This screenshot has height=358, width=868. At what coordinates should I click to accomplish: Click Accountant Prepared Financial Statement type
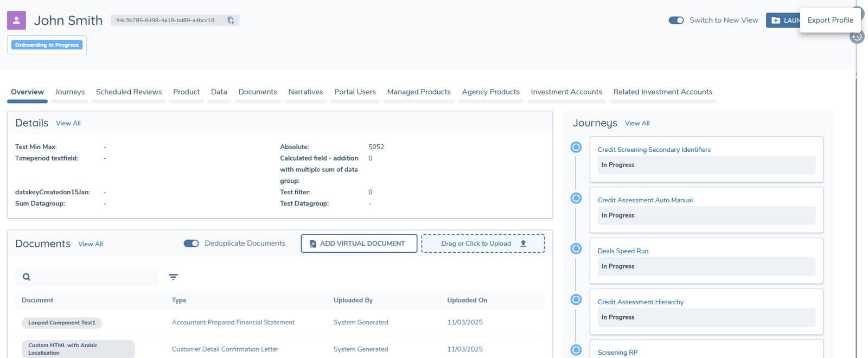click(233, 323)
